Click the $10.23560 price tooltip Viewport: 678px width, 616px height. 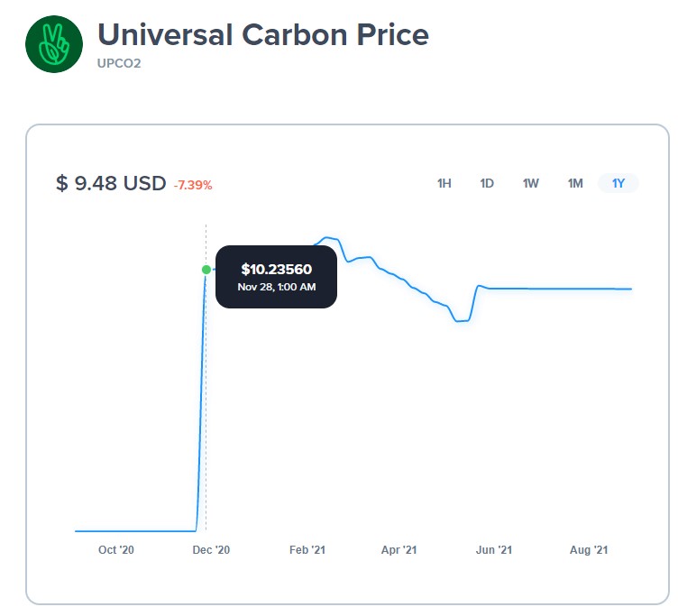coord(276,269)
